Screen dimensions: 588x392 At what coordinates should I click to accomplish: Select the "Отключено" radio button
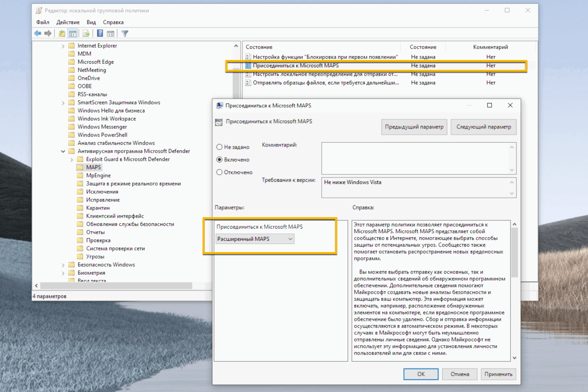click(220, 172)
